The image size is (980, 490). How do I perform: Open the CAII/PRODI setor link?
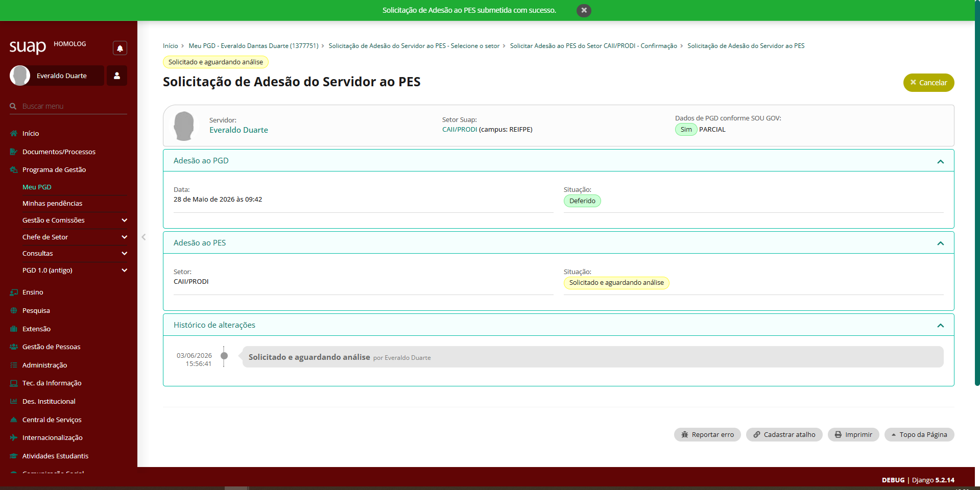click(x=460, y=130)
